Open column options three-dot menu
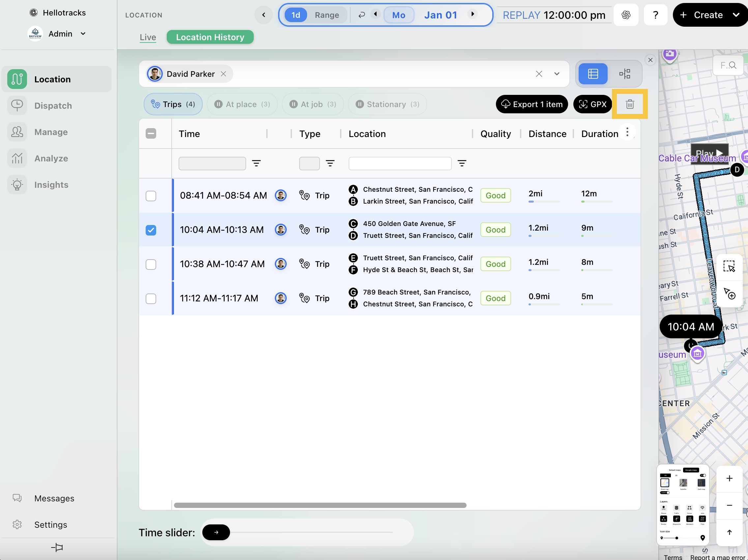Viewport: 748px width, 560px height. tap(627, 132)
